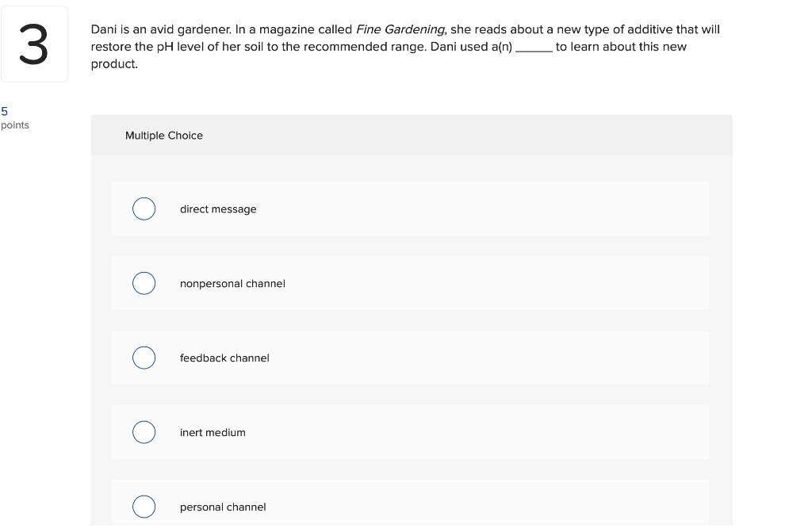Click the blue point value number 5

coord(4,111)
